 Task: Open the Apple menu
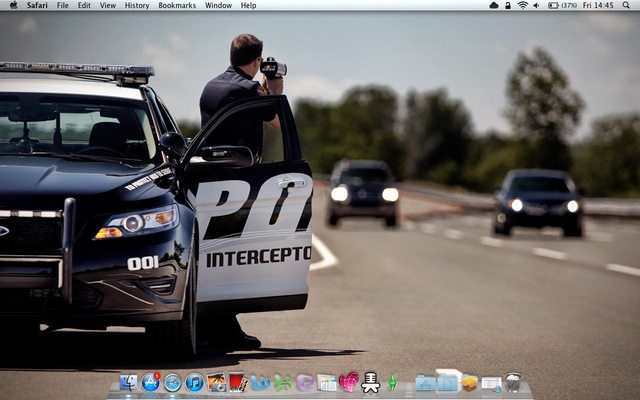click(x=13, y=5)
